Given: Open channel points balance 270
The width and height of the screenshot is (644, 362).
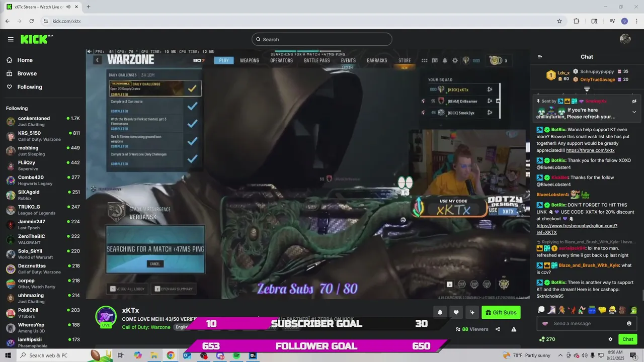Looking at the screenshot, I should pos(547,339).
